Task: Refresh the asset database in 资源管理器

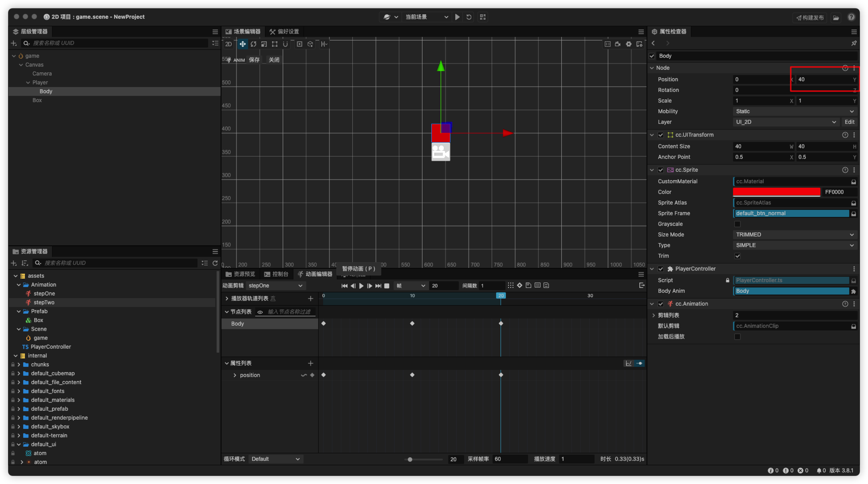Action: 216,263
